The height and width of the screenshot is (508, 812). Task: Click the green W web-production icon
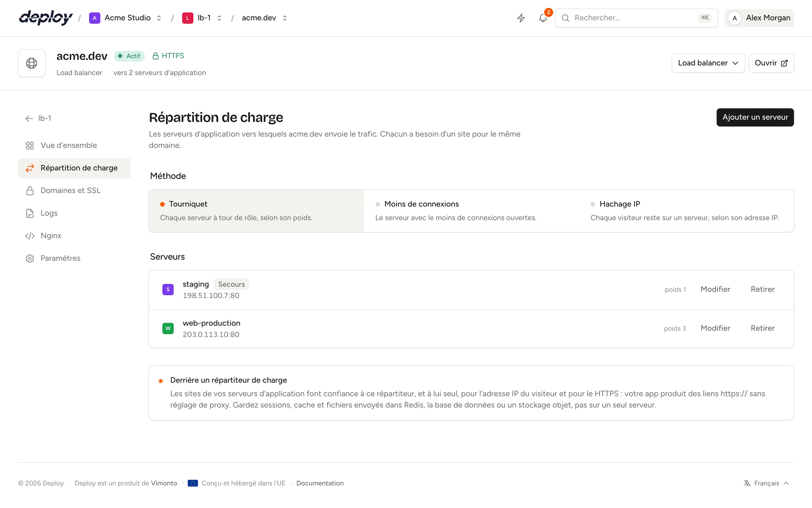[168, 328]
